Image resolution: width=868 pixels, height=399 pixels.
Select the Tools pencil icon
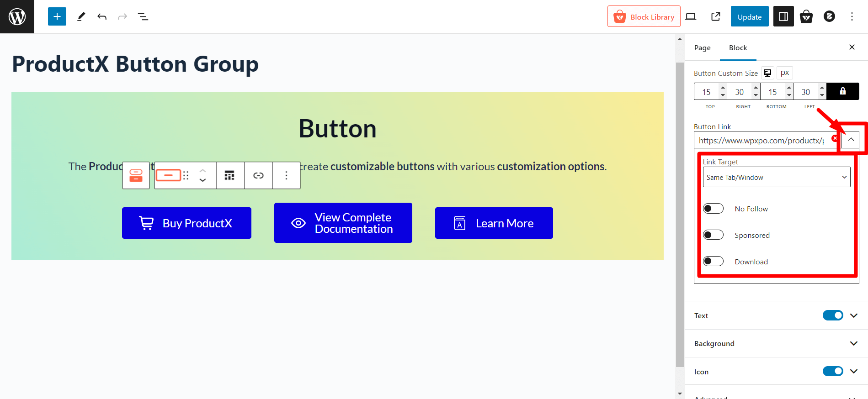click(x=81, y=16)
